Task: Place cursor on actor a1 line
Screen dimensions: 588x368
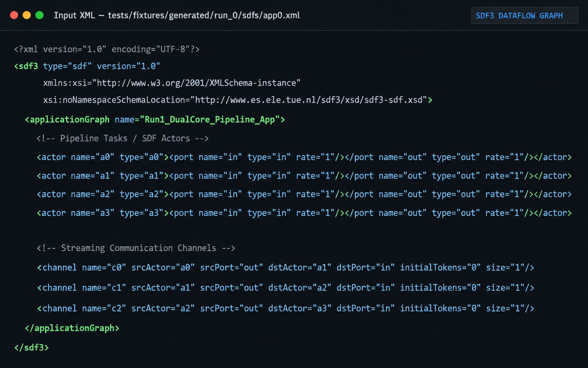Action: [304, 176]
